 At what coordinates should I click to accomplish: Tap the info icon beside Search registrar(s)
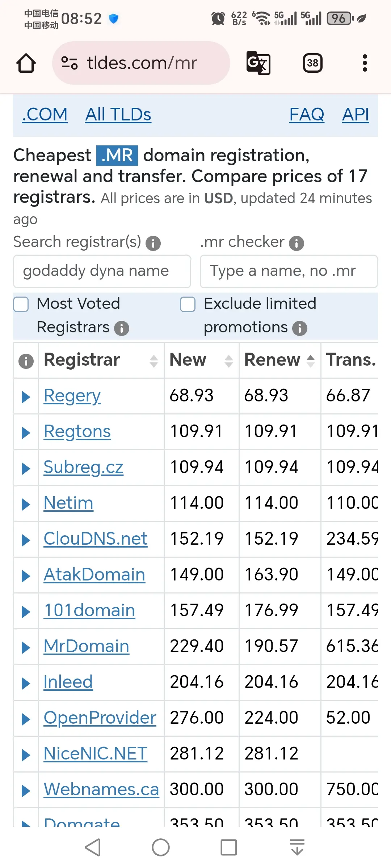coord(153,243)
